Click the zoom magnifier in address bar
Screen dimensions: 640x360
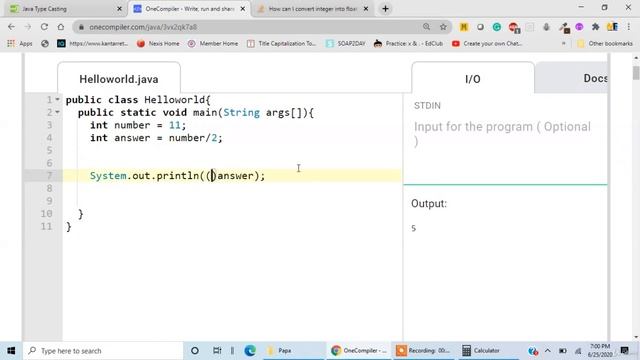pos(427,27)
